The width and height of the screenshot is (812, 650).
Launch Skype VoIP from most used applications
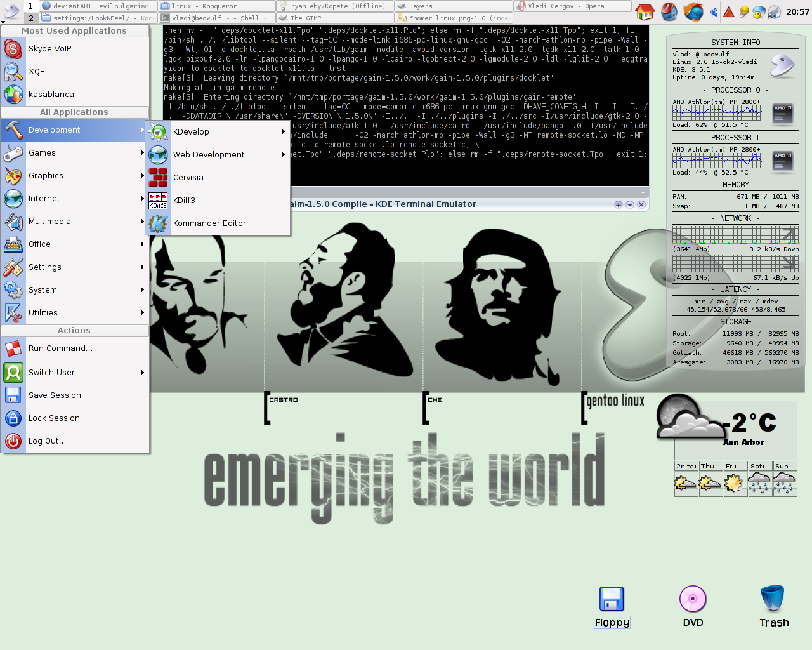pos(75,49)
